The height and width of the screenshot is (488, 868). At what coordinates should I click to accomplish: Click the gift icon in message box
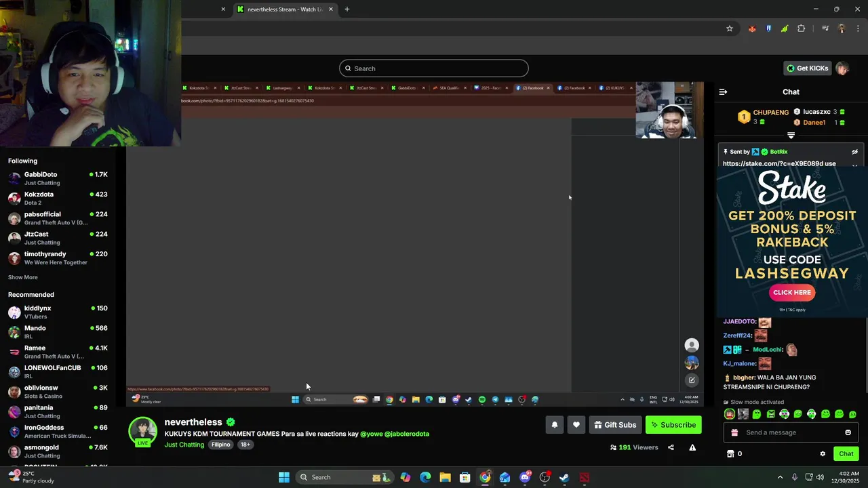click(734, 432)
